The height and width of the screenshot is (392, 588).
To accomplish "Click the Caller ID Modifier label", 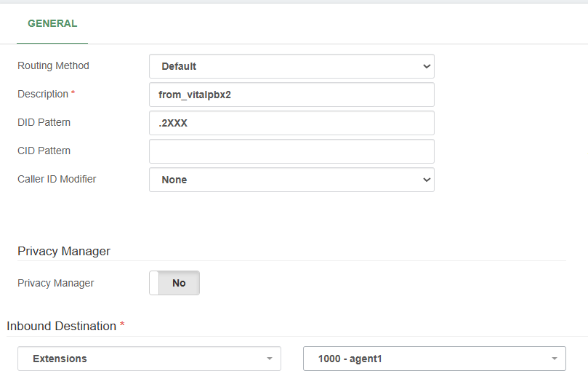I will (57, 179).
